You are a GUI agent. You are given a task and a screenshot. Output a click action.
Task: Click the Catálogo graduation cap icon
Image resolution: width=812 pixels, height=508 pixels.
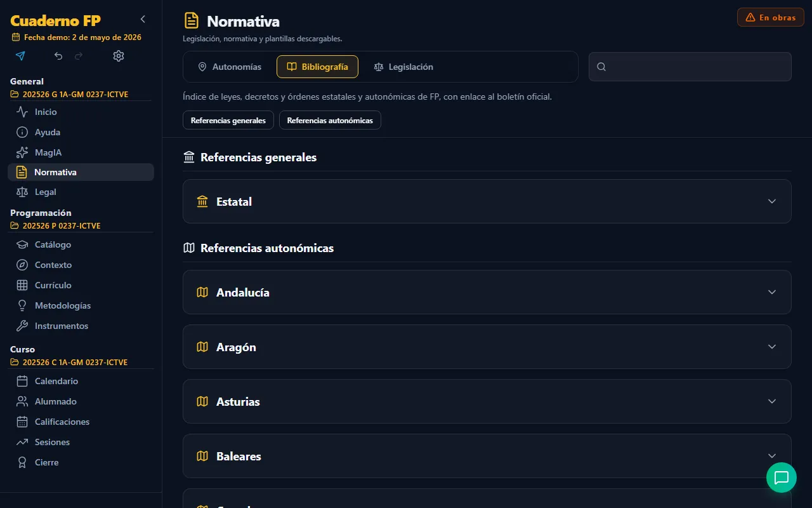[x=22, y=244]
